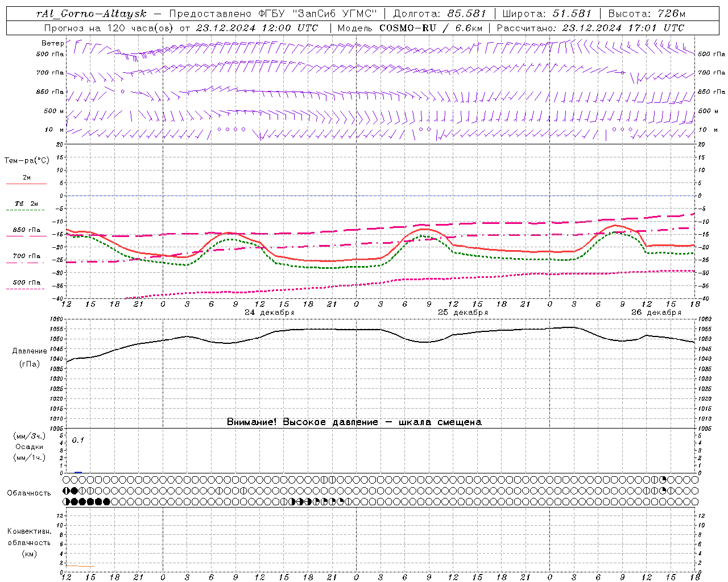Click the Облачность row label
Screen dimensions: 728x582
pyautogui.click(x=29, y=493)
